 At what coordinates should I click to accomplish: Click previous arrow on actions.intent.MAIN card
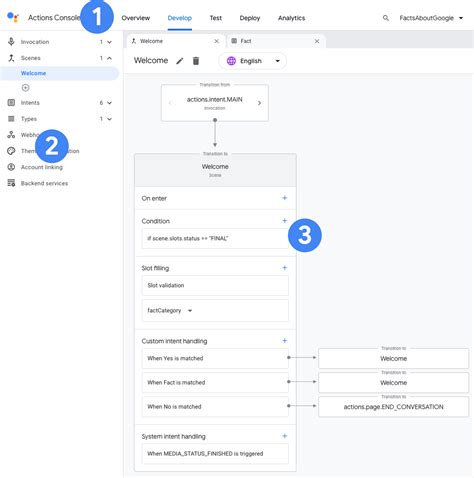[170, 103]
